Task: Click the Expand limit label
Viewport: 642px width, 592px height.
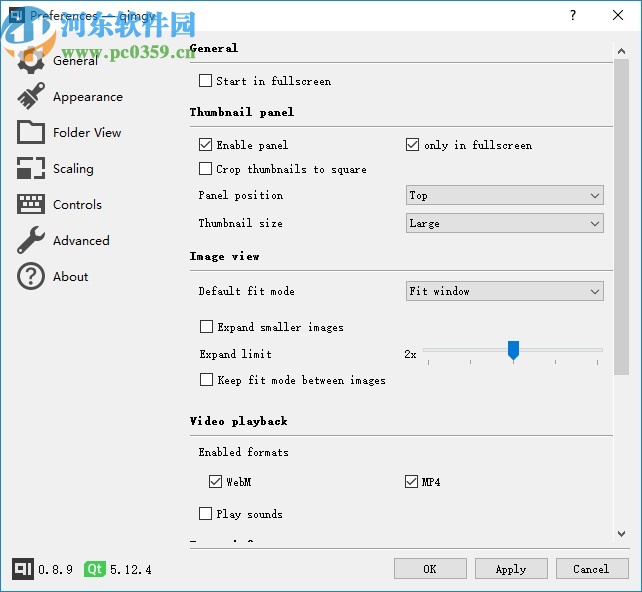Action: (x=235, y=354)
